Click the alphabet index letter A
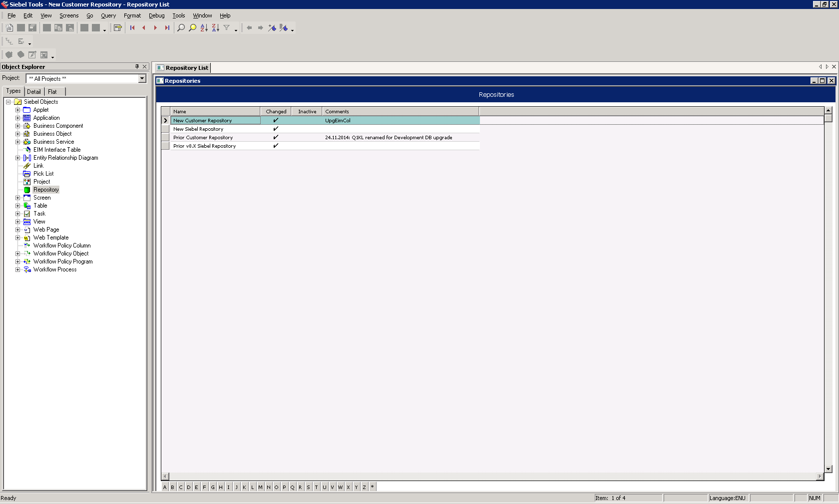Screen dimensions: 839x504 click(165, 487)
